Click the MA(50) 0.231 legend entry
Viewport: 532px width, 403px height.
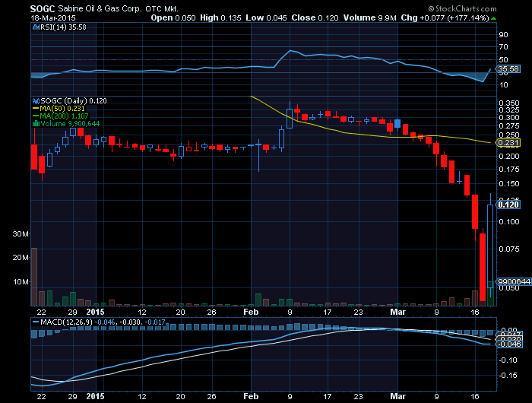[62, 109]
